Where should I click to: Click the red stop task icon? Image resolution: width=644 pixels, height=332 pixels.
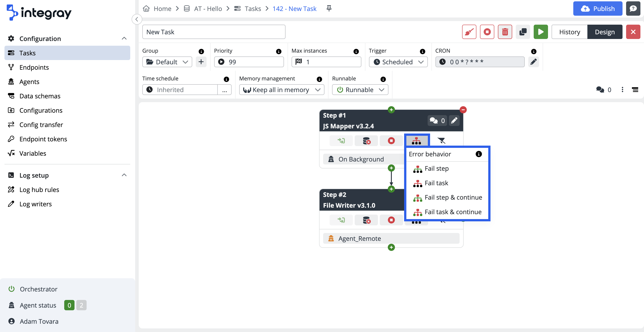[x=487, y=32]
